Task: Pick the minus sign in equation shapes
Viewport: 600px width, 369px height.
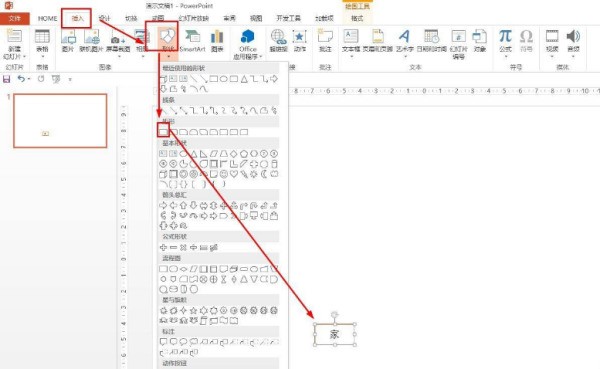Action: pos(173,248)
